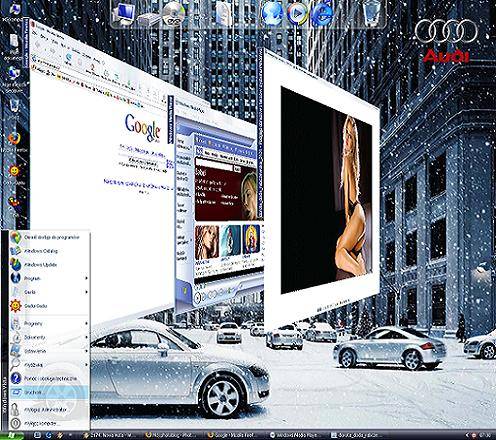Open the network places desktop icon

click(14, 79)
